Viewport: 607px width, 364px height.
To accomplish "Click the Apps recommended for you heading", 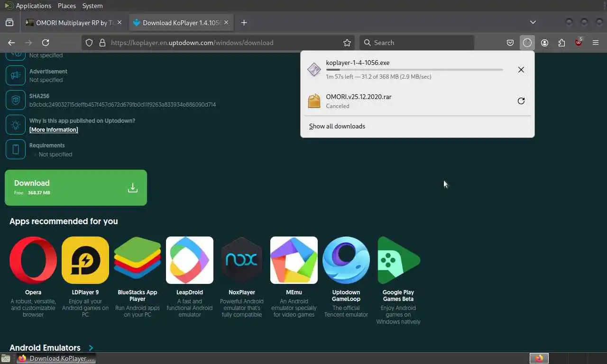I will coord(64,221).
